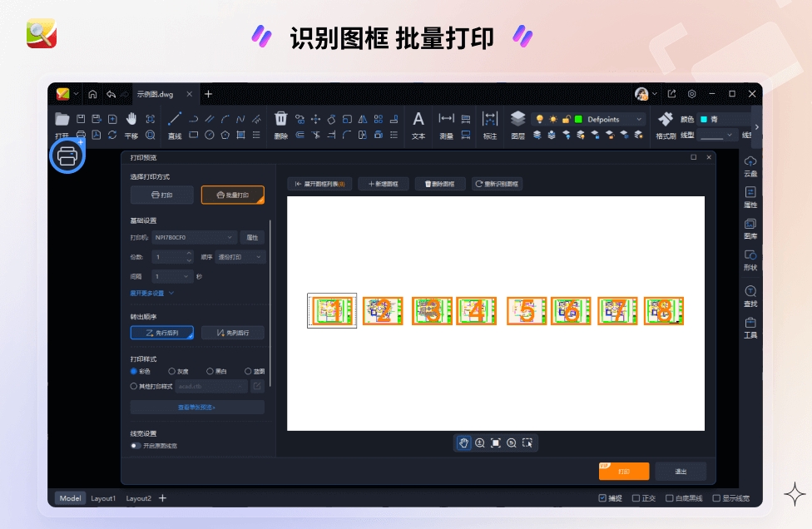Click the zoom-in icon under the print preview
This screenshot has width=812, height=529.
click(x=480, y=442)
